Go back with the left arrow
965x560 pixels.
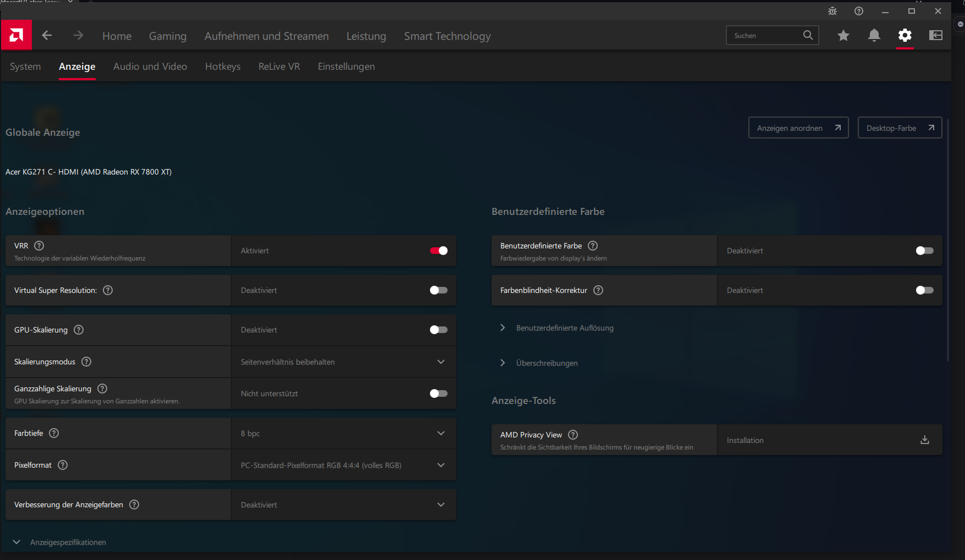click(x=47, y=35)
